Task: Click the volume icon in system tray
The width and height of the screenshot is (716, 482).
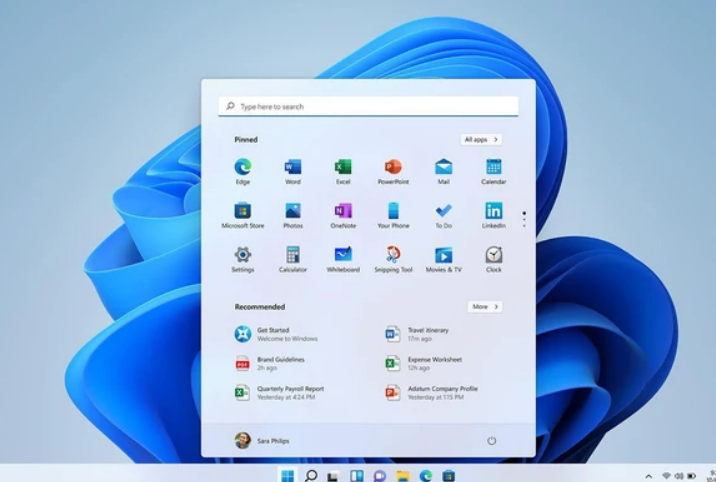Action: pos(679,476)
